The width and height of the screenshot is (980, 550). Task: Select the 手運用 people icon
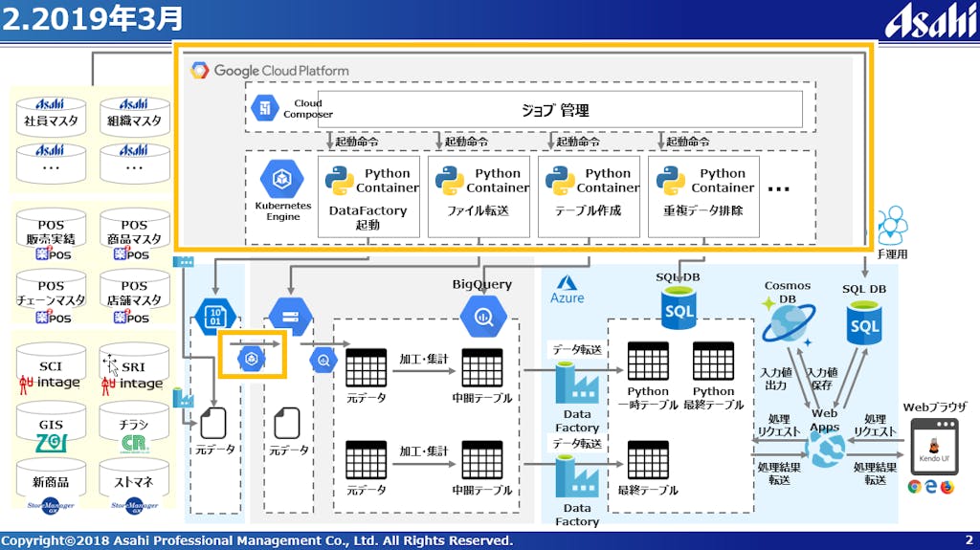click(891, 226)
